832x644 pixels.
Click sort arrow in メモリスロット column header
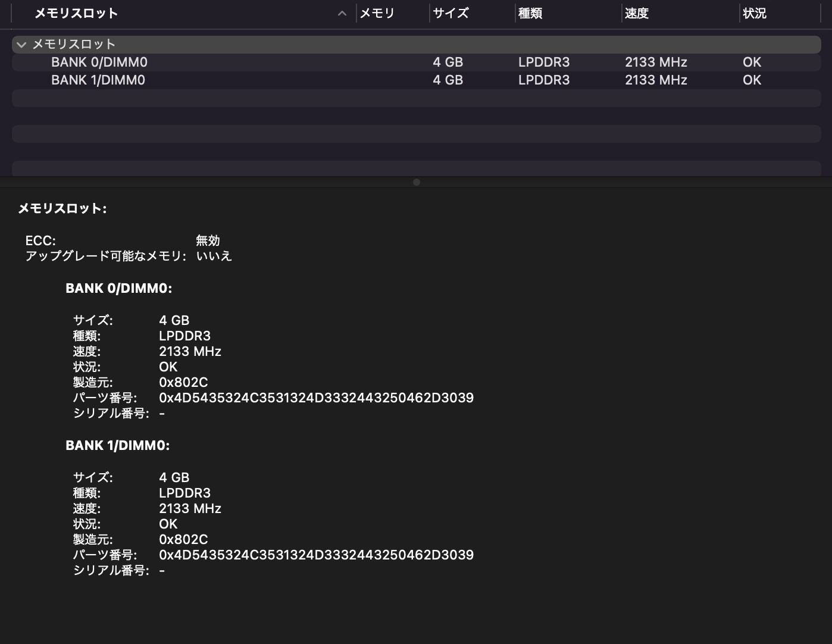tap(342, 13)
